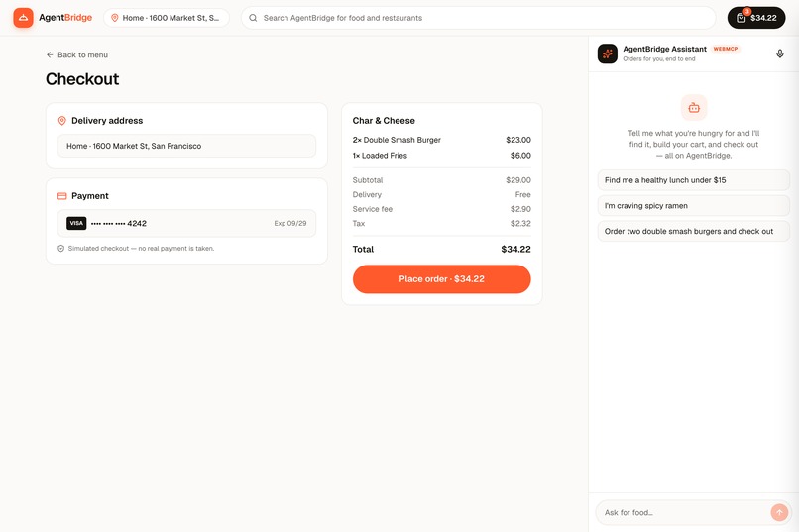Click the 'Simulated checkout' note text
Image resolution: width=799 pixels, height=532 pixels.
[141, 249]
